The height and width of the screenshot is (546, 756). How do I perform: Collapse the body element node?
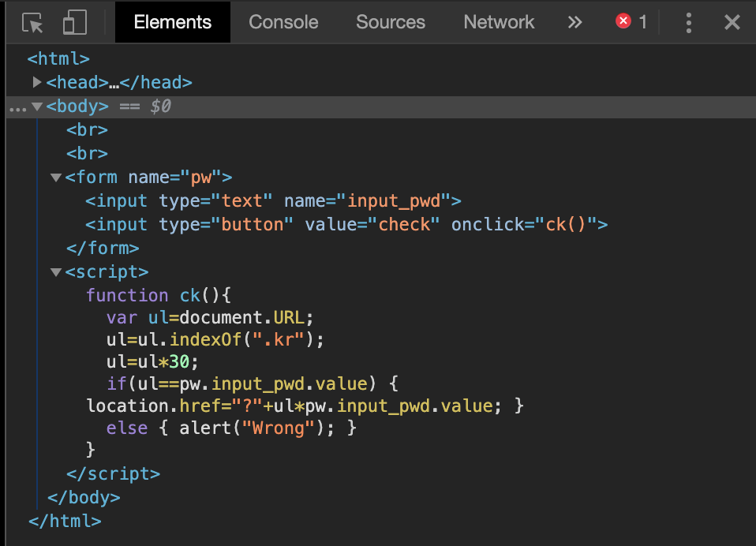(37, 106)
